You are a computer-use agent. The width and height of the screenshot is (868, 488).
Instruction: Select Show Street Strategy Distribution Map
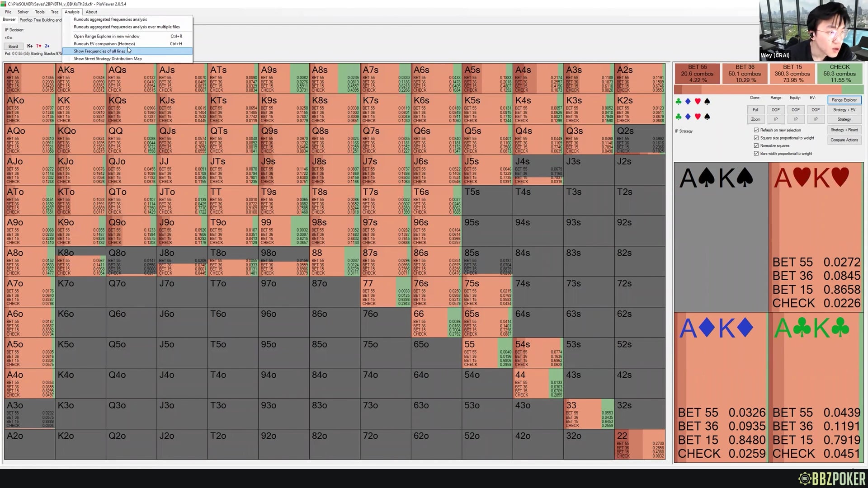click(108, 59)
